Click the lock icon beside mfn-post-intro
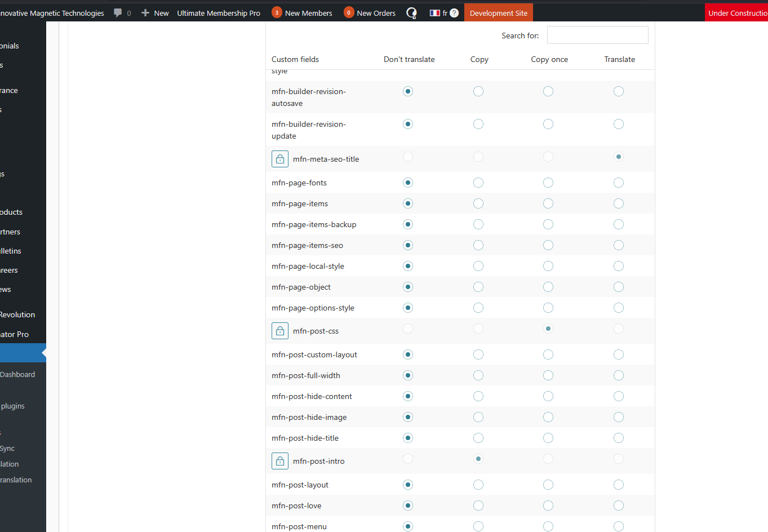Viewport: 768px width, 532px height. (280, 461)
